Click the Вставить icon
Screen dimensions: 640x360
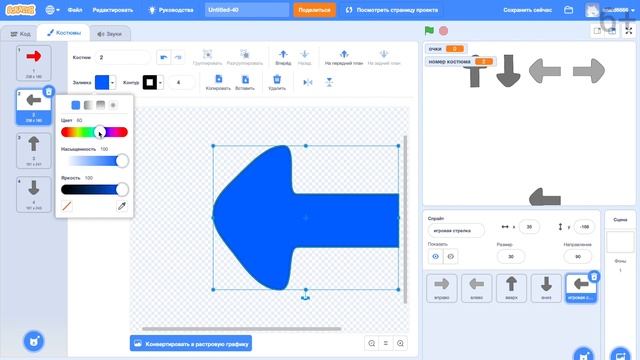point(245,82)
